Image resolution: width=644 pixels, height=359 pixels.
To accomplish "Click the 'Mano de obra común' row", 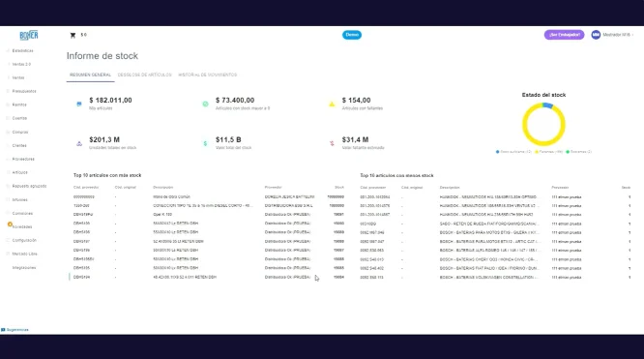I will tap(209, 197).
